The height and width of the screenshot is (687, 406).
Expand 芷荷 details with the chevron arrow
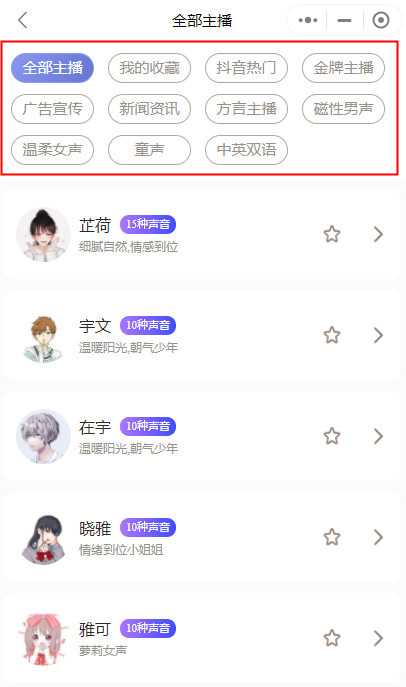[x=378, y=234]
